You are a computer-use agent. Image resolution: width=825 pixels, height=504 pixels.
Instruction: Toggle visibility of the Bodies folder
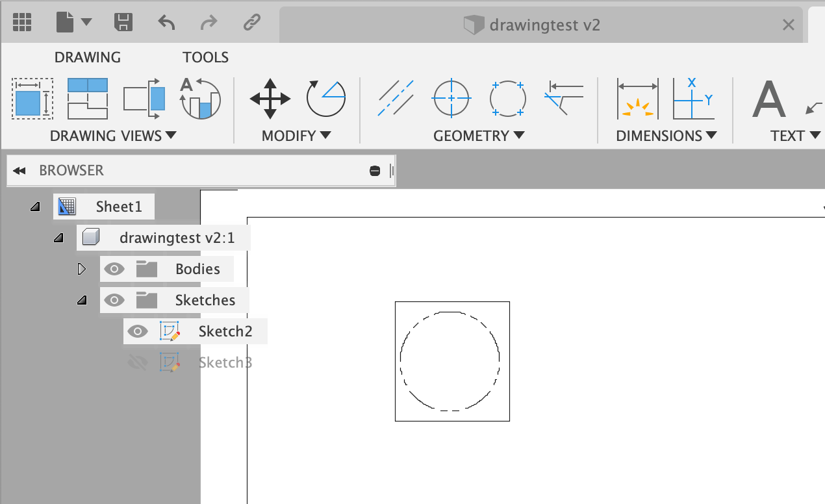[114, 269]
